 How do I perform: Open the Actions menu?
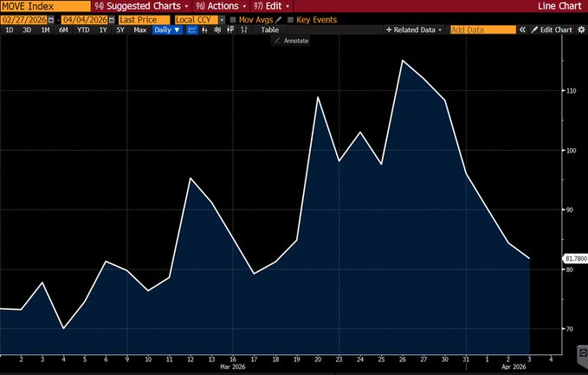(216, 6)
